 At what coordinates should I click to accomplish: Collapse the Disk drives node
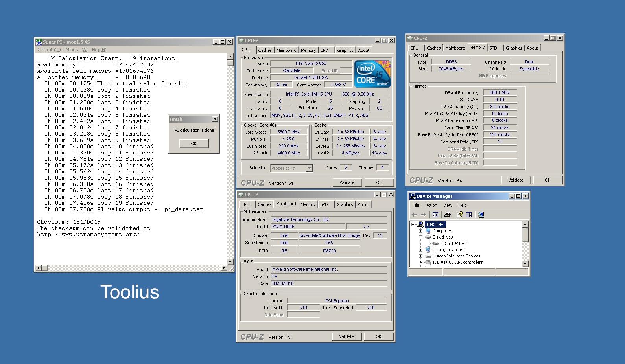click(x=420, y=237)
